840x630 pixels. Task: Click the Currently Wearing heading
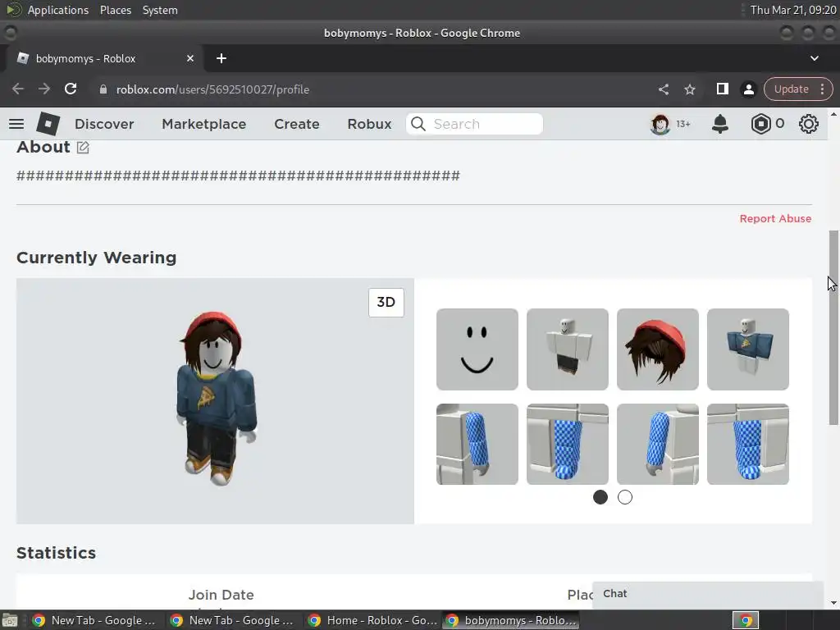point(97,258)
